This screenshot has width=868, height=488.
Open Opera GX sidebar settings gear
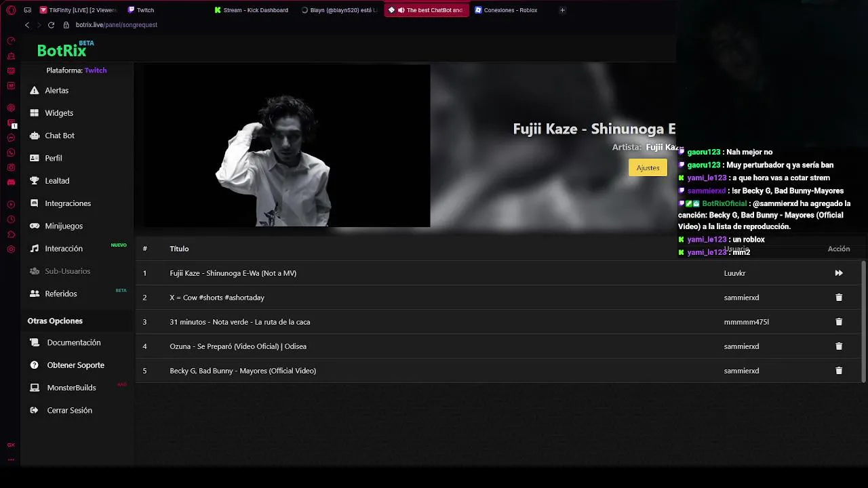[11, 249]
